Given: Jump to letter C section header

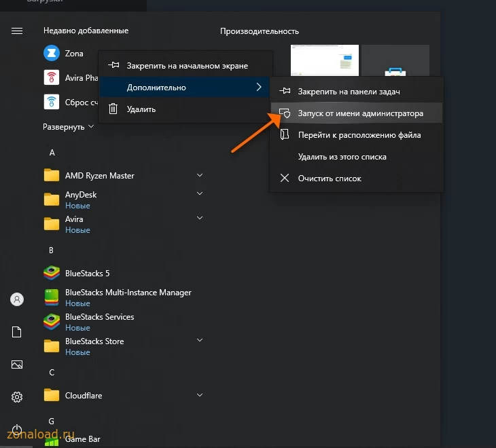Looking at the screenshot, I should 52,373.
